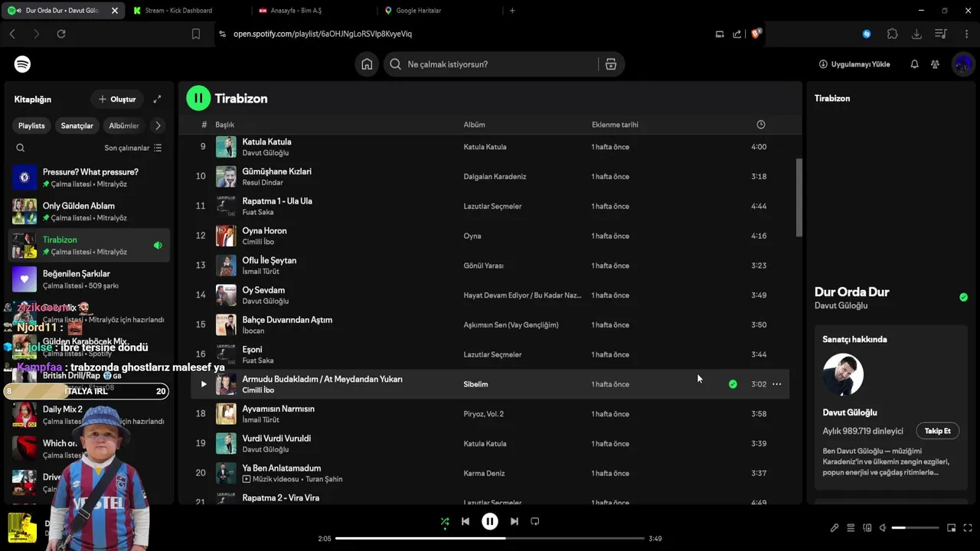Follow Davut Güloğlu with Takip Et
The width and height of the screenshot is (980, 551).
point(937,431)
